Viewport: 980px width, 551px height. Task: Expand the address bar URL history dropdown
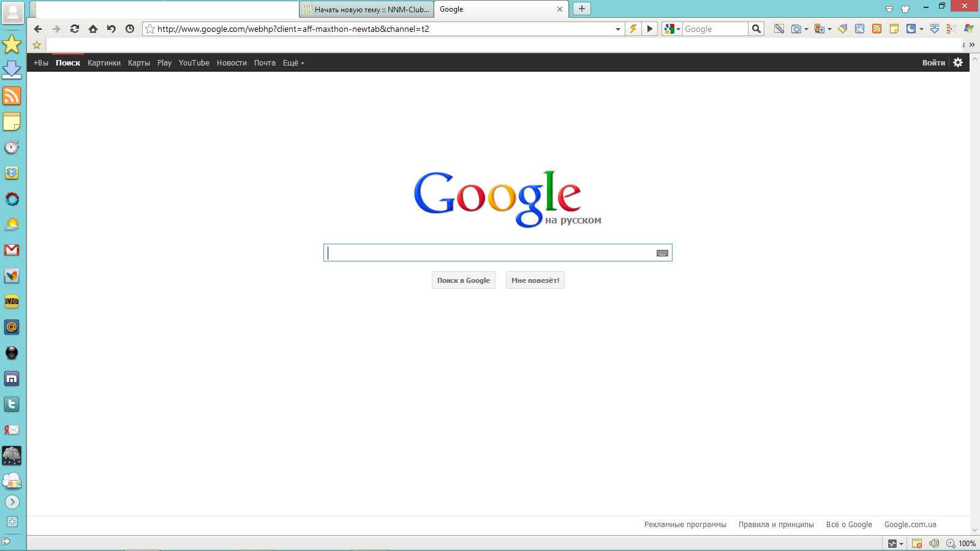click(617, 29)
